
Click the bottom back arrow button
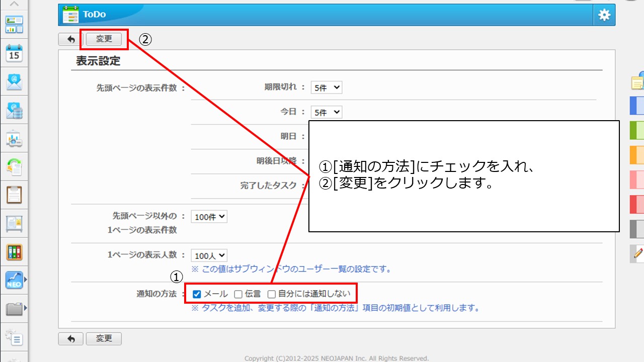click(x=71, y=339)
